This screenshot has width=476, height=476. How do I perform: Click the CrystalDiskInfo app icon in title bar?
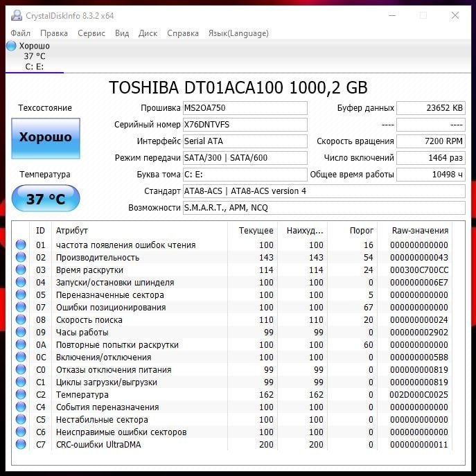(17, 15)
